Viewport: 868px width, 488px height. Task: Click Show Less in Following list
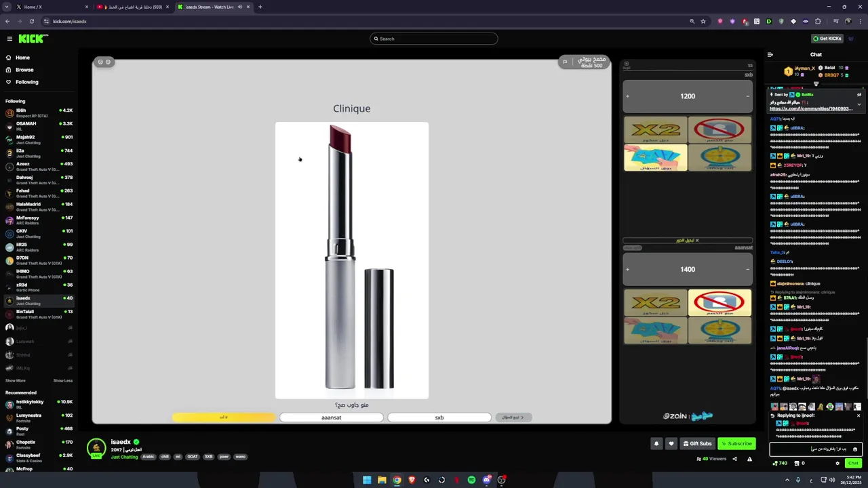point(63,380)
